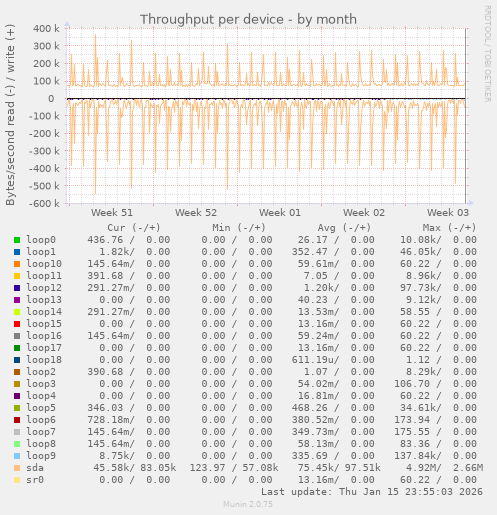Select the loop17 legend label
497x515 pixels.
coord(44,348)
